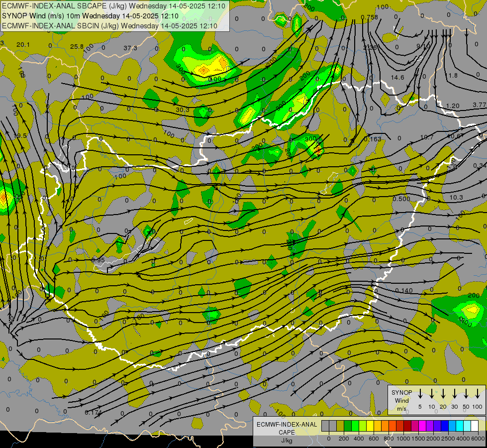Click the 1.20 value on the map
This screenshot has height=448, width=487.
pyautogui.click(x=453, y=106)
